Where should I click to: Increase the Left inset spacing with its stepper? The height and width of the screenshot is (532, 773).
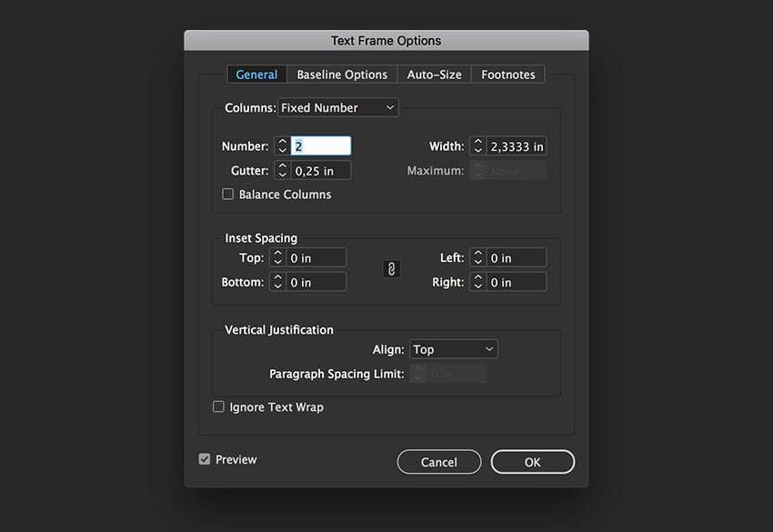click(477, 253)
